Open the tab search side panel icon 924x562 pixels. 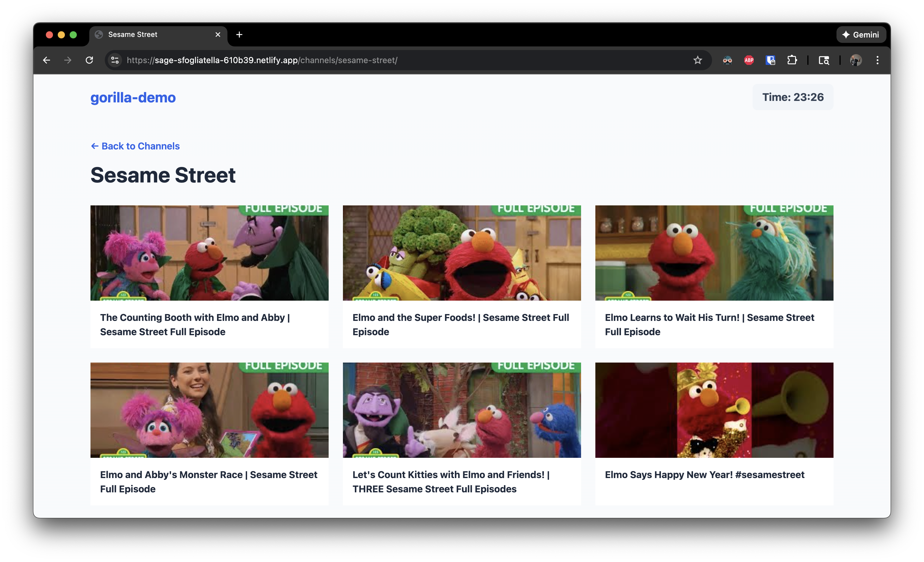823,60
